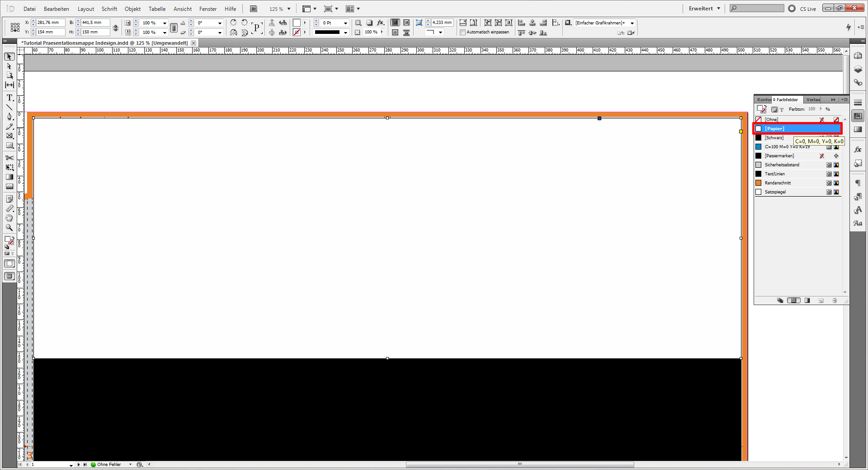The height and width of the screenshot is (470, 868).
Task: Activate the Zoom tool
Action: pyautogui.click(x=9, y=228)
